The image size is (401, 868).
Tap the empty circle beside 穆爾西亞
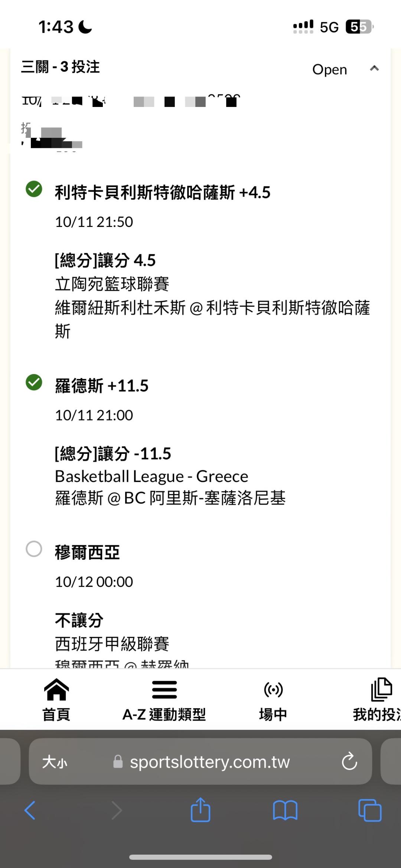click(34, 549)
